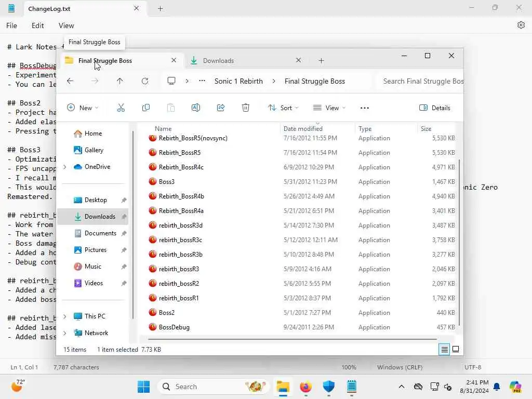Click the This PC monitor icon in address bar
The image size is (532, 399).
pyautogui.click(x=171, y=81)
